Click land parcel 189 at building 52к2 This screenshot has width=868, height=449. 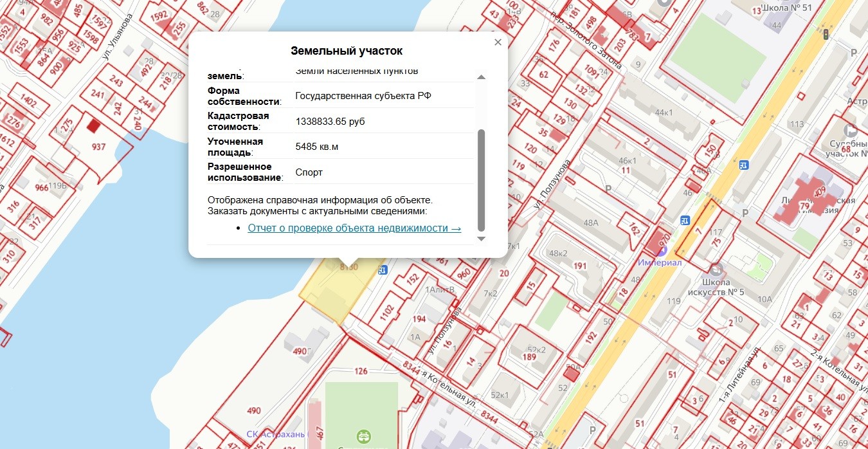(x=529, y=357)
